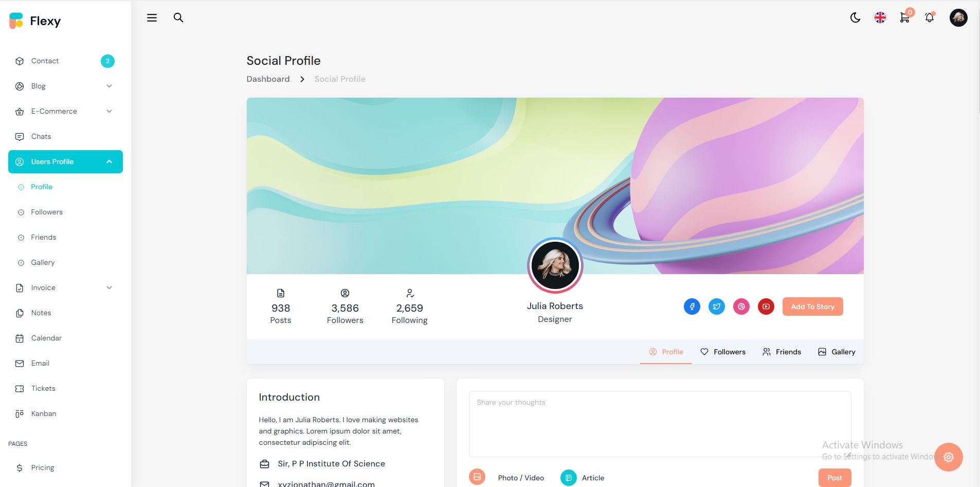Switch to the Gallery tab
980x487 pixels.
pos(837,352)
